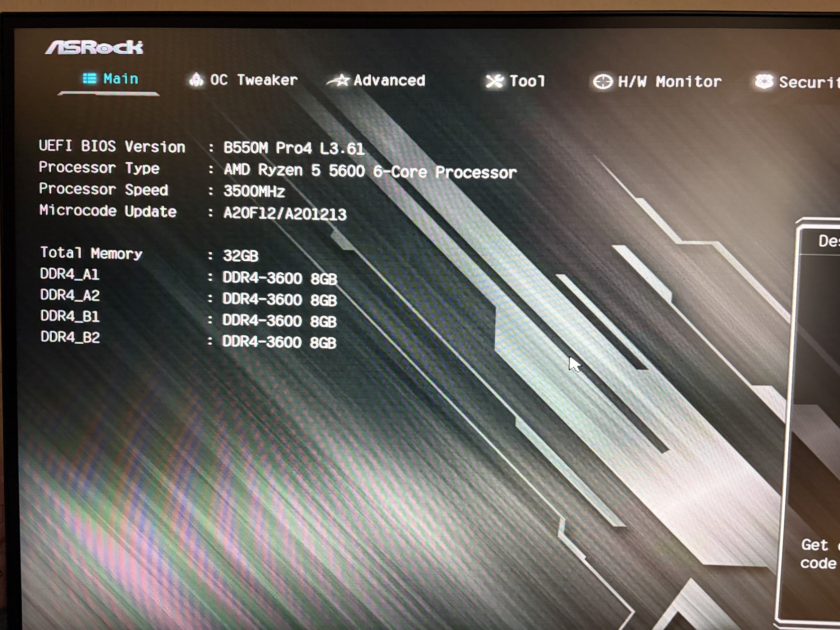Click the Advanced star icon
This screenshot has height=630, width=840.
[338, 80]
